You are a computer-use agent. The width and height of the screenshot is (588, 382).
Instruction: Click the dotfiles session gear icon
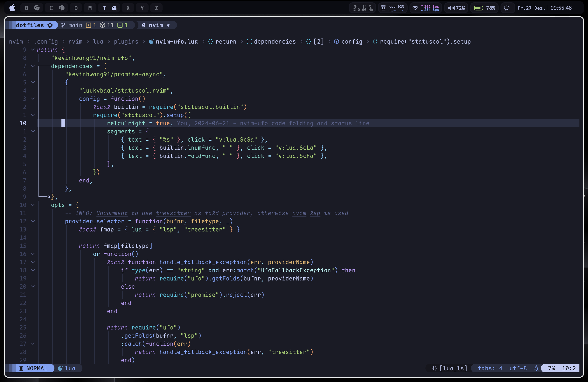50,25
